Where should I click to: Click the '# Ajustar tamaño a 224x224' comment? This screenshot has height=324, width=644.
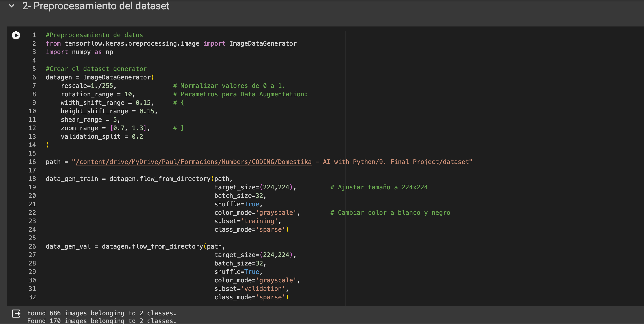(x=379, y=187)
